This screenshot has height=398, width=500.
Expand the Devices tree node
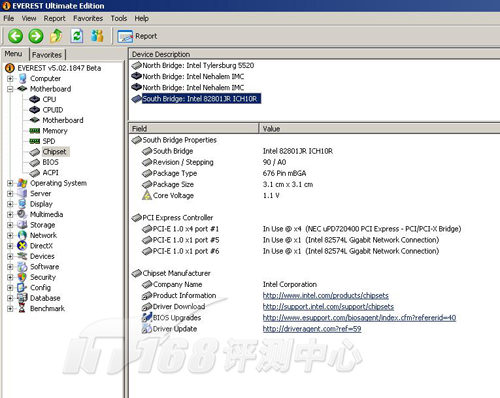pos(10,256)
